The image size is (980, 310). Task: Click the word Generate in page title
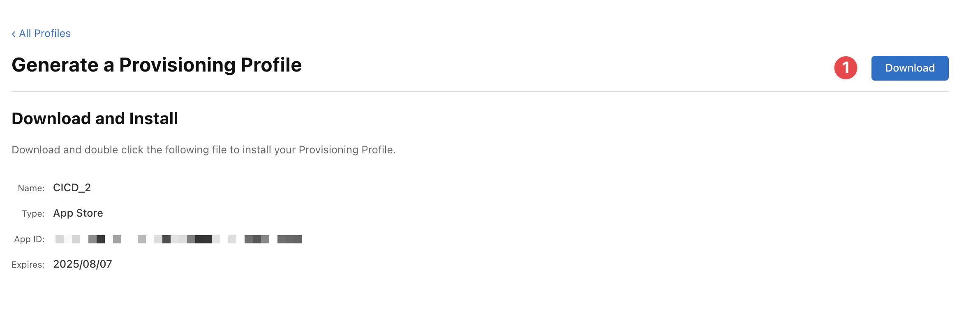pyautogui.click(x=55, y=65)
